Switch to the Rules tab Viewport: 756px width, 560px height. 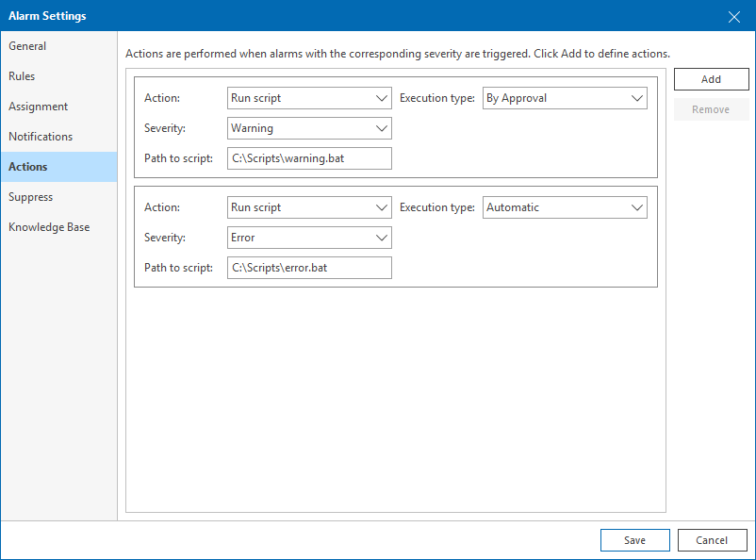pos(23,76)
